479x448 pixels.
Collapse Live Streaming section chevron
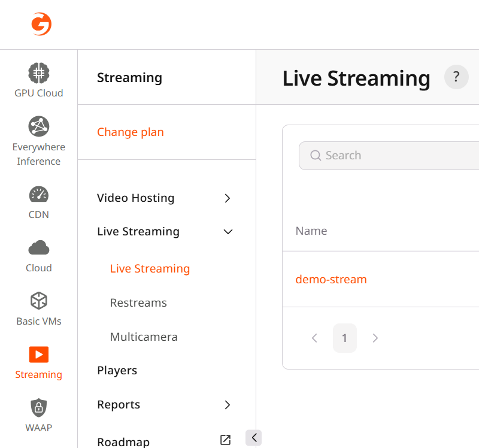coord(228,232)
